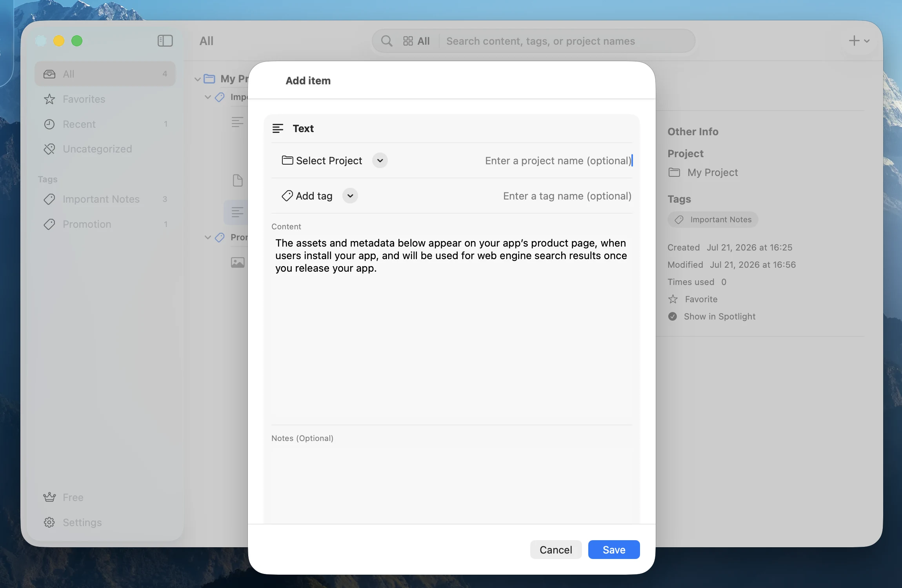
Task: Open the Add tag dropdown
Action: 350,196
